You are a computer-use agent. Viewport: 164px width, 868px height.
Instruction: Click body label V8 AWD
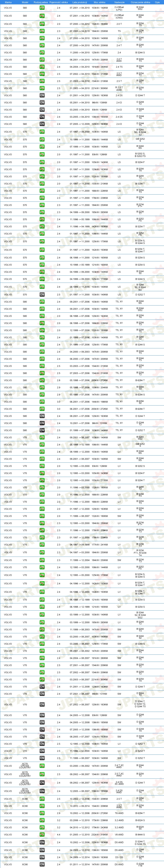pos(119,835)
